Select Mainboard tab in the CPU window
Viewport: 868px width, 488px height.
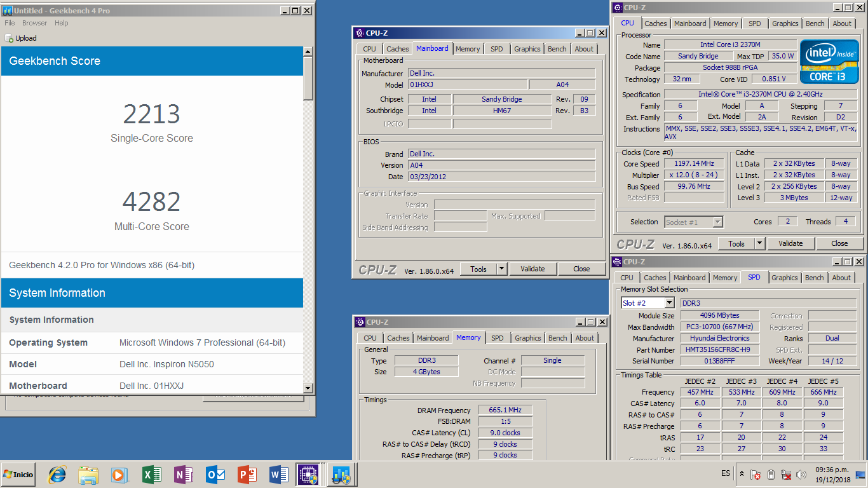point(690,24)
